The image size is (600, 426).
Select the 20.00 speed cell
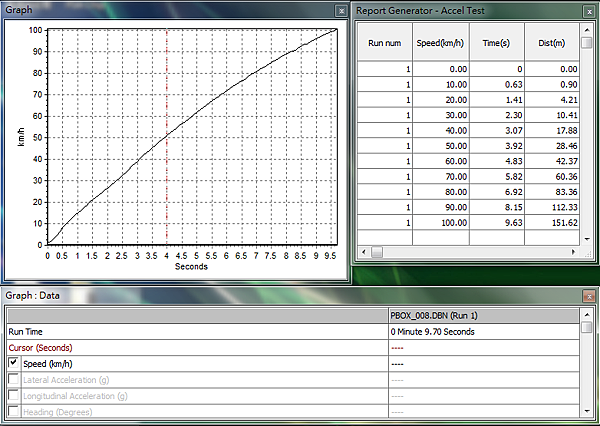coord(441,100)
